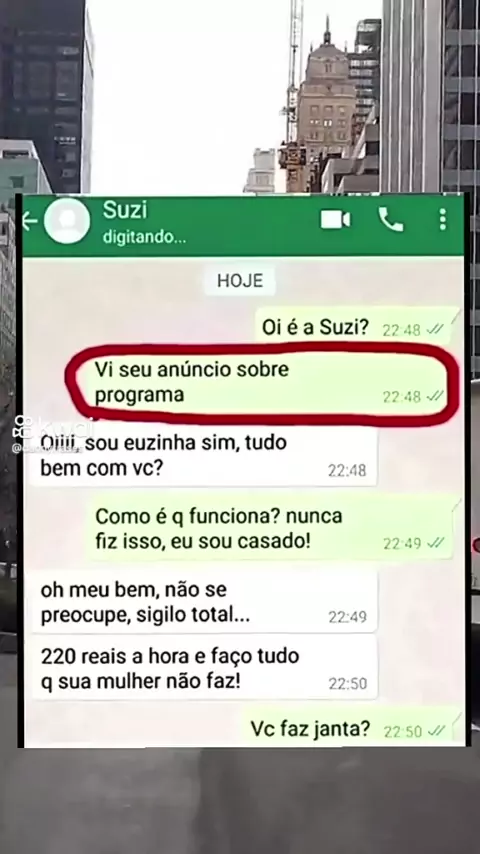The image size is (480, 854).
Task: Tap the digitando... status text
Action: click(x=144, y=237)
